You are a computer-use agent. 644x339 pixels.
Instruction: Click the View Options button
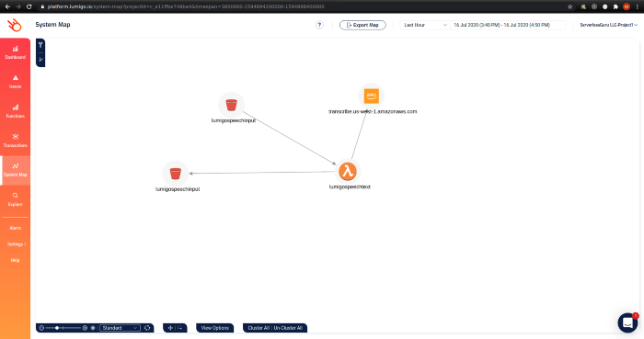click(x=214, y=328)
